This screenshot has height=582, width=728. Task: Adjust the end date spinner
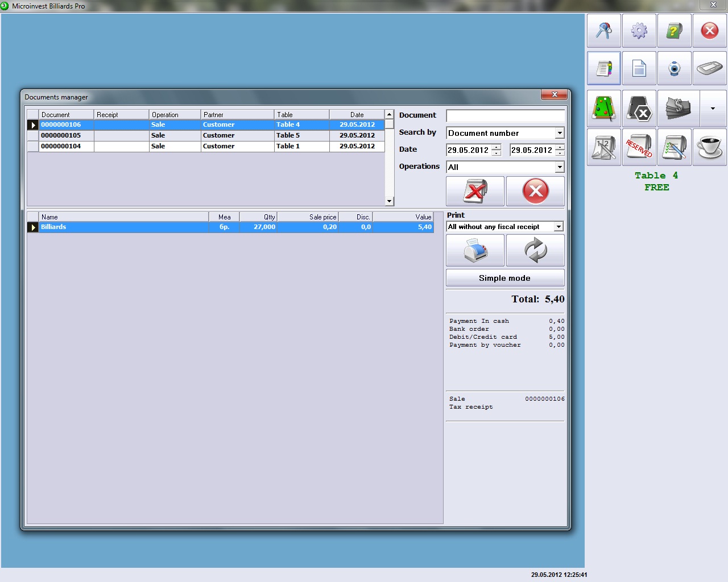(560, 150)
